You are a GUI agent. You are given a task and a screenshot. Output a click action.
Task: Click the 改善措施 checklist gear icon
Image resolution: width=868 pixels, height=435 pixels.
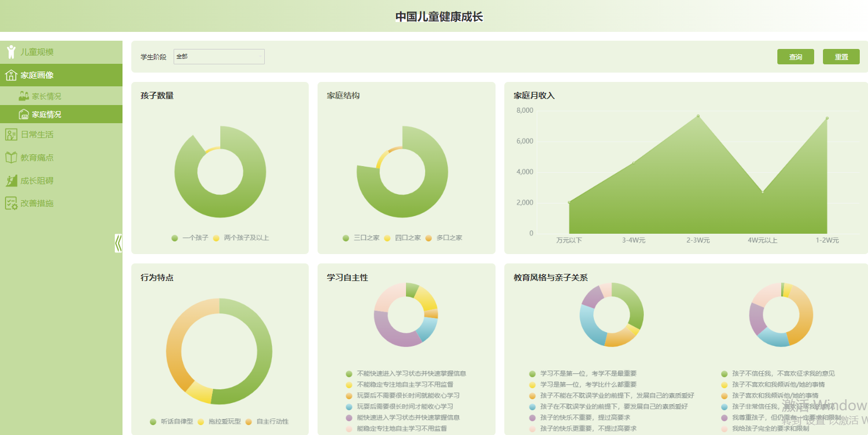point(11,203)
